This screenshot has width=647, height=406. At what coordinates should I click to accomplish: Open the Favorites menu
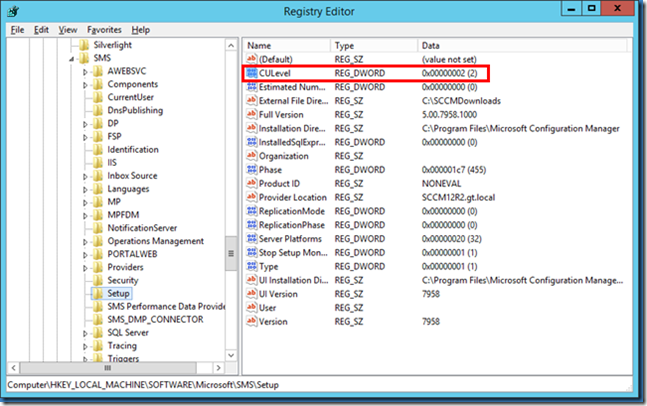(x=104, y=30)
